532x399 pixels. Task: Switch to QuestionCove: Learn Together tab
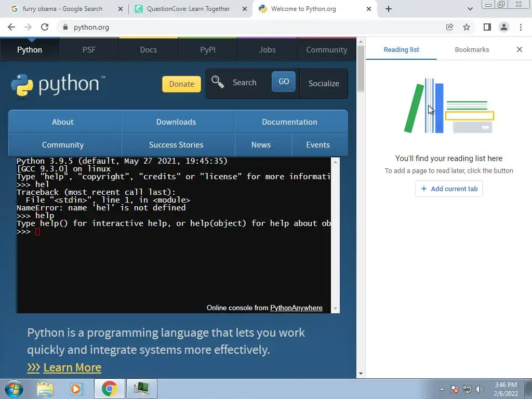coord(188,9)
